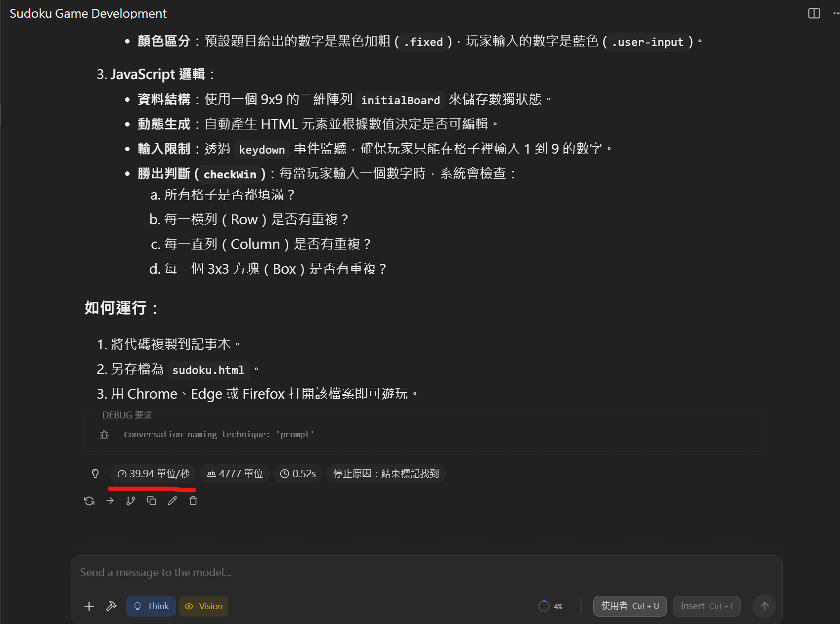Branch the conversation with the fork icon
The width and height of the screenshot is (840, 624).
131,501
